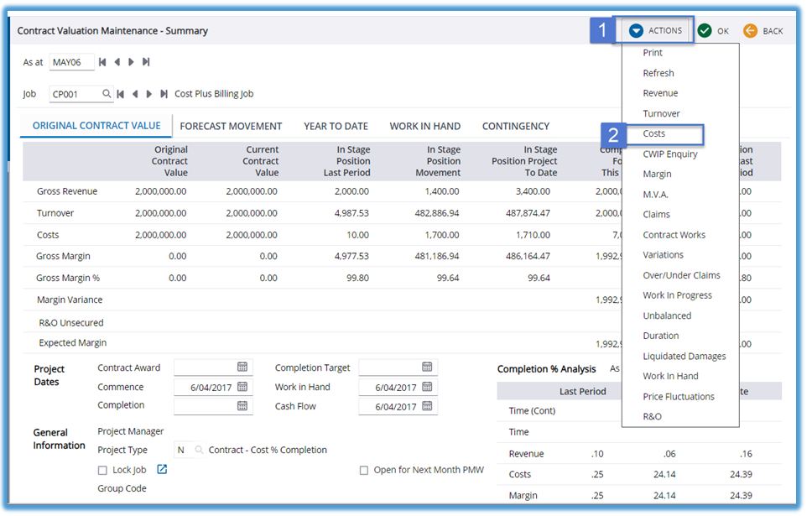This screenshot has height=516, width=812.
Task: Open calendar for Contract Award date
Action: 242,367
